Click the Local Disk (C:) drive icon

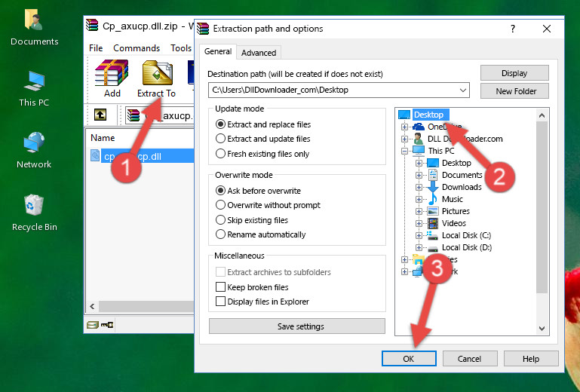pyautogui.click(x=433, y=235)
